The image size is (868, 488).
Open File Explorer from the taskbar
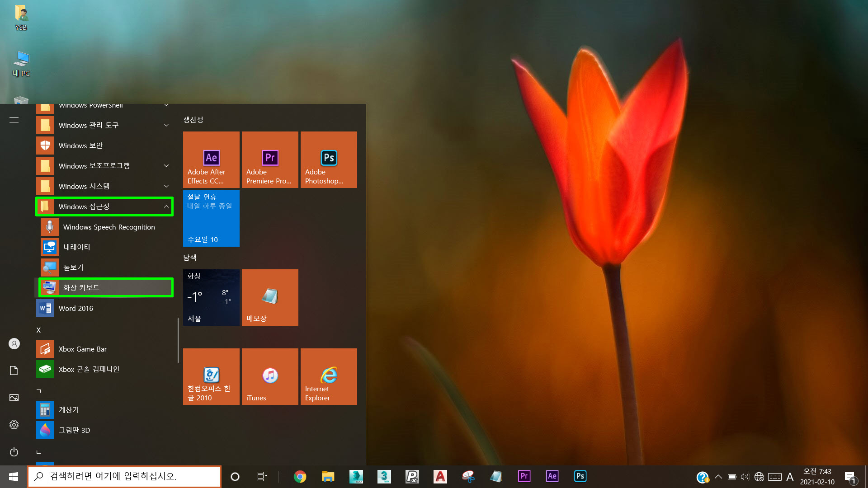pyautogui.click(x=328, y=476)
